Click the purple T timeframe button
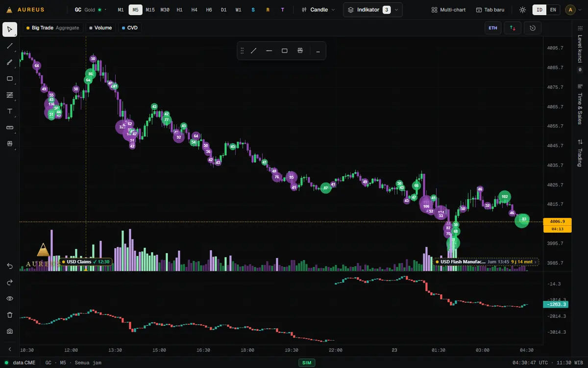The width and height of the screenshot is (588, 368). (283, 10)
